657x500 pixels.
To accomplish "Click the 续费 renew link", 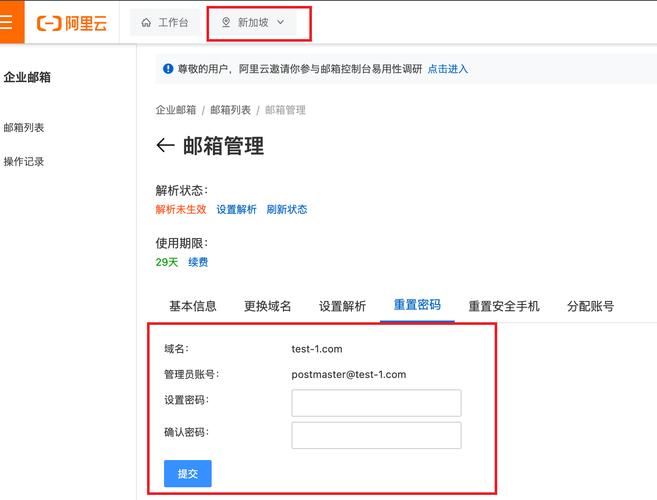I will (198, 262).
